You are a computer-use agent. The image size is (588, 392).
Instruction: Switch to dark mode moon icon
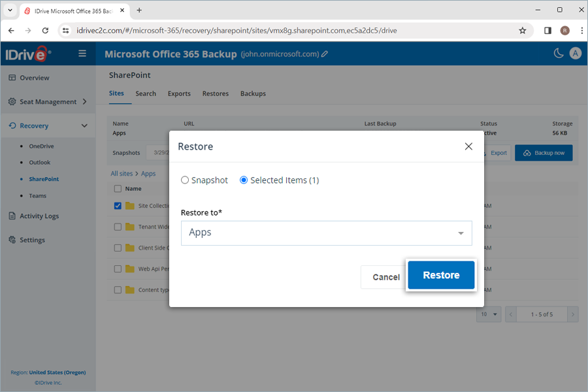point(559,54)
